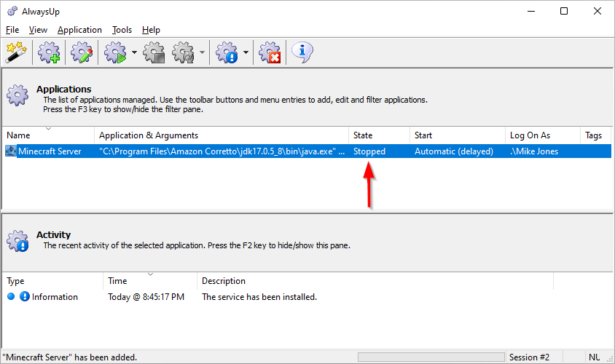This screenshot has width=615, height=364.
Task: Click the Restart application gear icon
Action: (x=184, y=52)
